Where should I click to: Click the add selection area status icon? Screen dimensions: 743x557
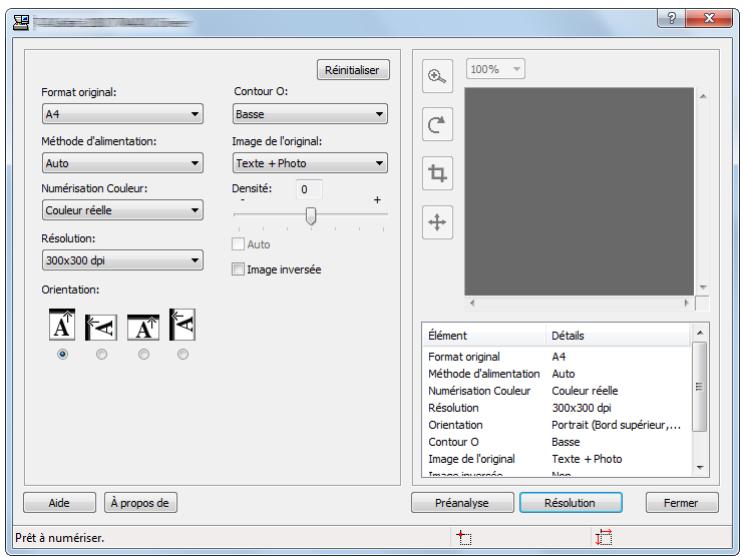coord(463,538)
